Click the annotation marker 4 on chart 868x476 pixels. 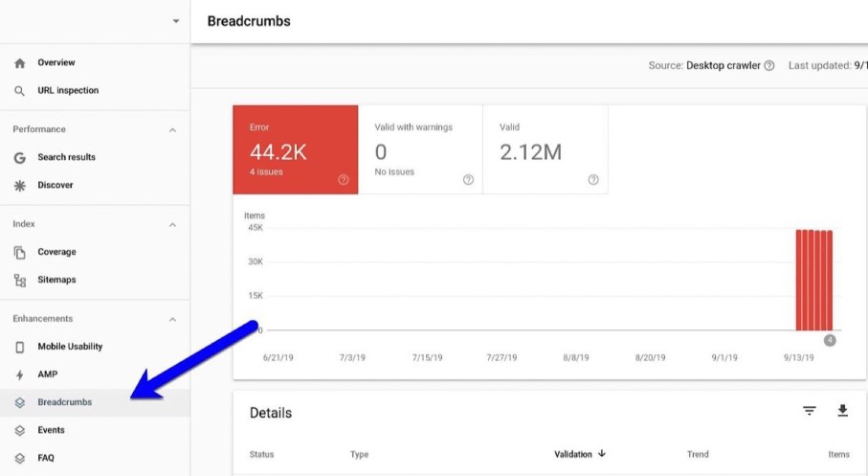tap(830, 340)
